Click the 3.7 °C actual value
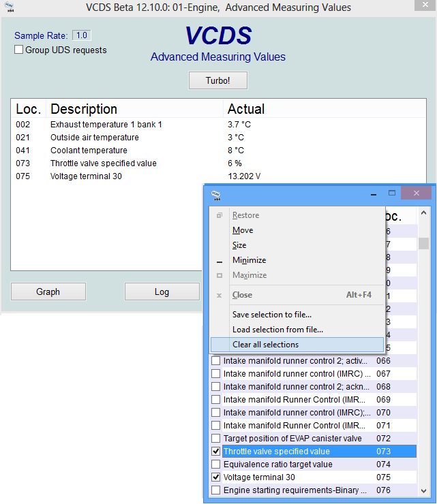Screen dimensions: 437x504 239,125
